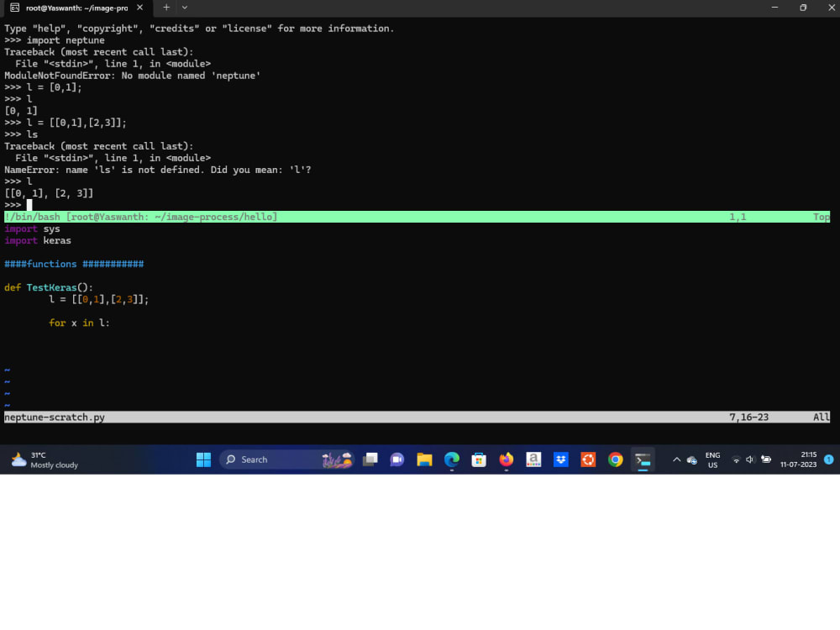Screen dimensions: 840x630
Task: Open Google Chrome from the taskbar
Action: (x=615, y=459)
